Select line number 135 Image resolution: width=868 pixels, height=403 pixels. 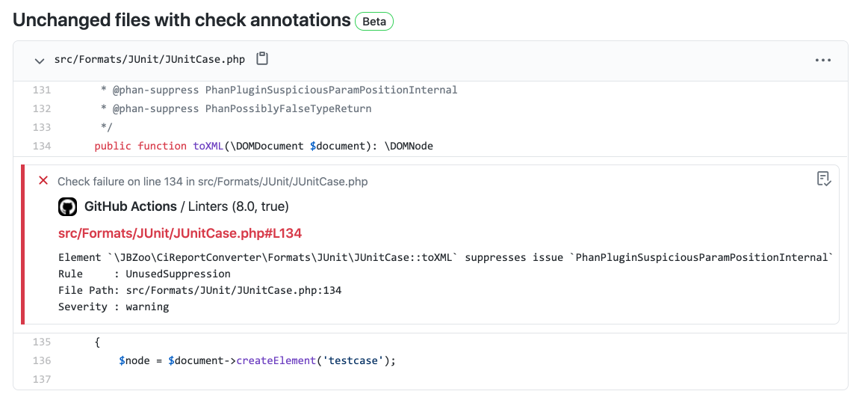42,342
